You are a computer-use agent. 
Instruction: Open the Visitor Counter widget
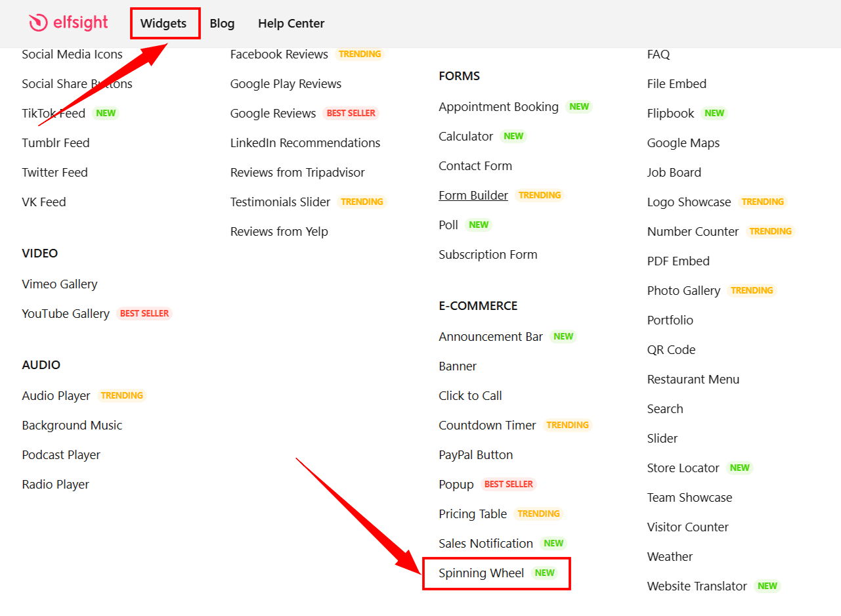[688, 527]
